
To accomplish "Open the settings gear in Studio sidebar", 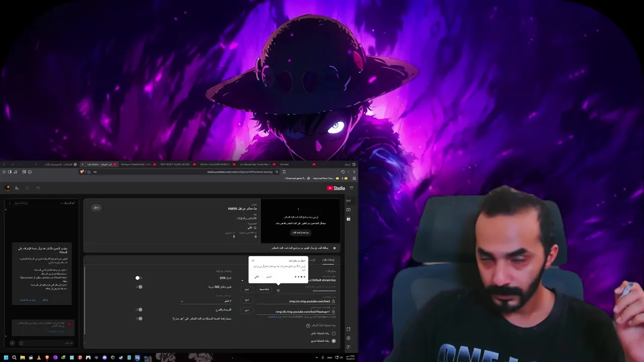I will click(348, 338).
